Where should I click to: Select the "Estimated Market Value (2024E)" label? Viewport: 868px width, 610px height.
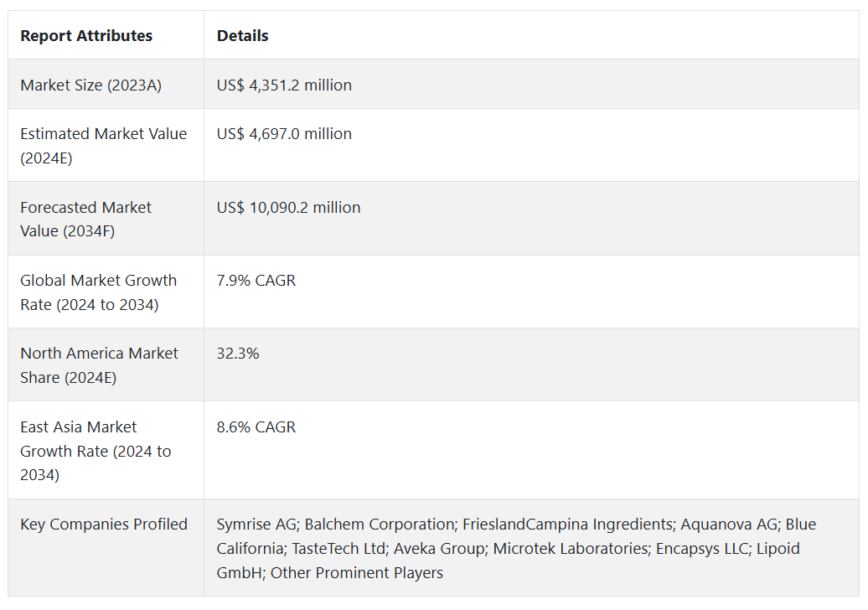tap(103, 146)
